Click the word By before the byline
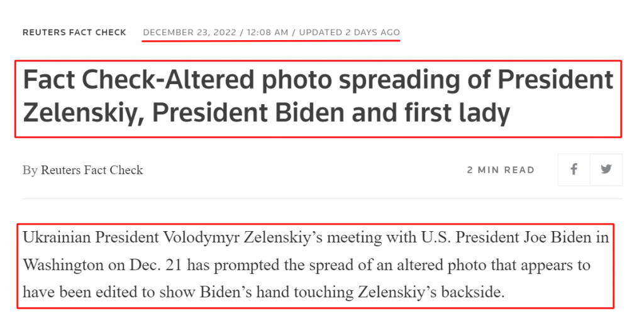Viewport: 644px width, 319px height. [30, 170]
